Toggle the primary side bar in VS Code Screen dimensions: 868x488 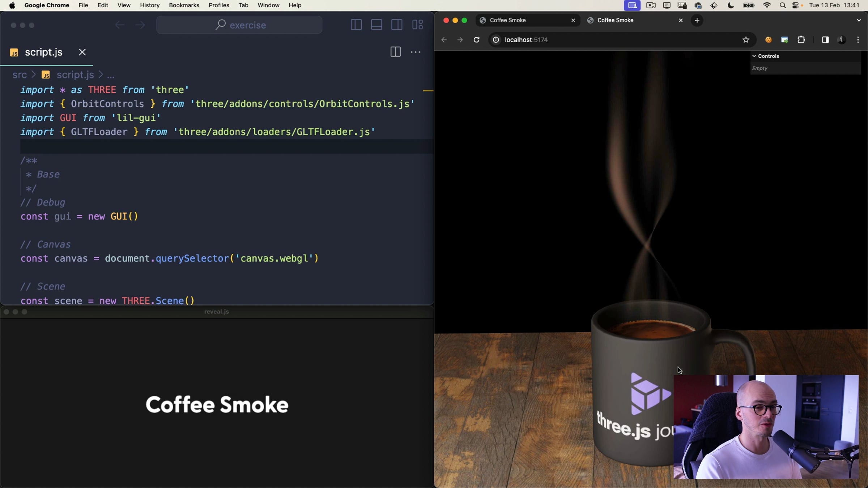[x=356, y=25]
